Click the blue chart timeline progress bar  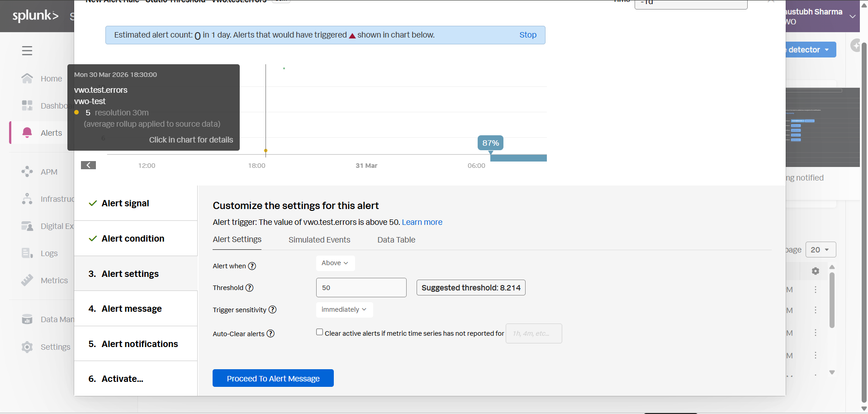518,158
